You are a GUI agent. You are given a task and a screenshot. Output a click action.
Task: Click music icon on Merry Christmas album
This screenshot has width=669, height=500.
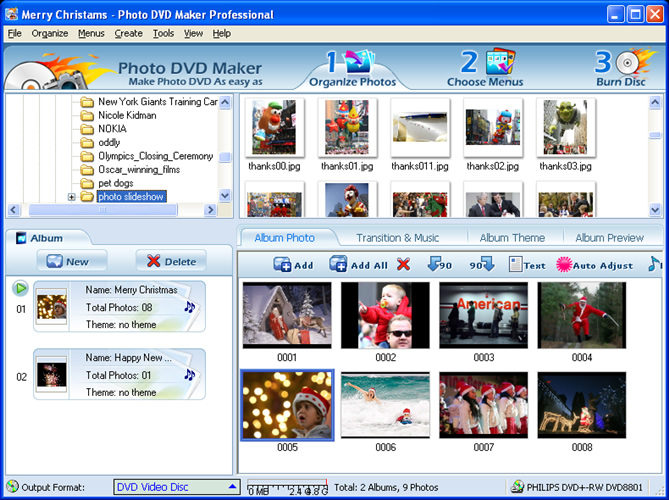189,306
